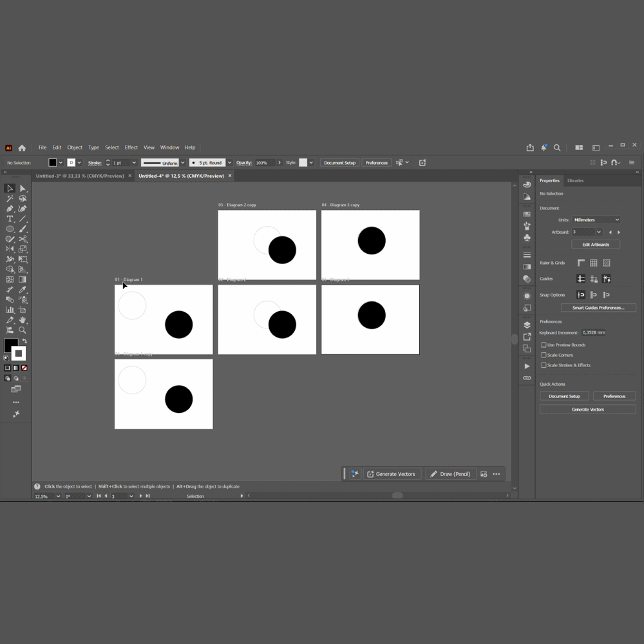This screenshot has height=644, width=644.
Task: Open the Symbols panel club icon
Action: 527,238
